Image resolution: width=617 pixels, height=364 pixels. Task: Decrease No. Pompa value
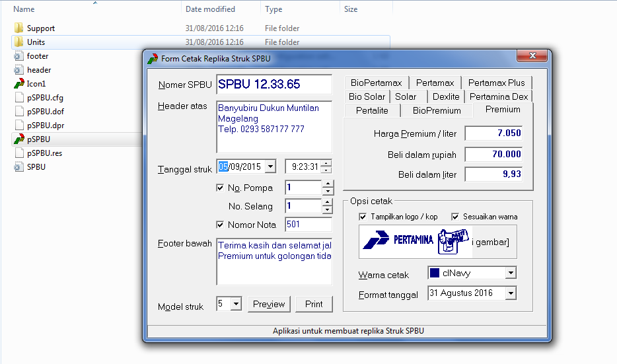[x=328, y=191]
